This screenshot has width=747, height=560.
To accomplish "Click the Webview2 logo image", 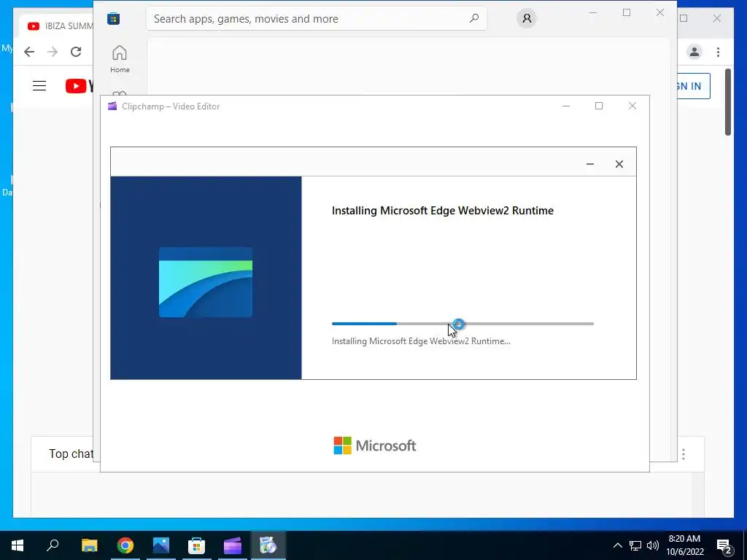I will (205, 282).
